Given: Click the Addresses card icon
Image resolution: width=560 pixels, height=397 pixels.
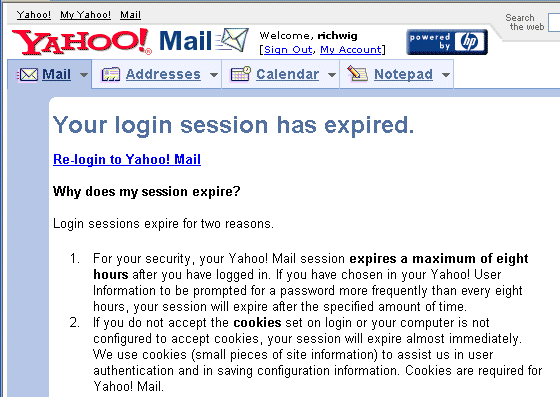Looking at the screenshot, I should pos(111,75).
